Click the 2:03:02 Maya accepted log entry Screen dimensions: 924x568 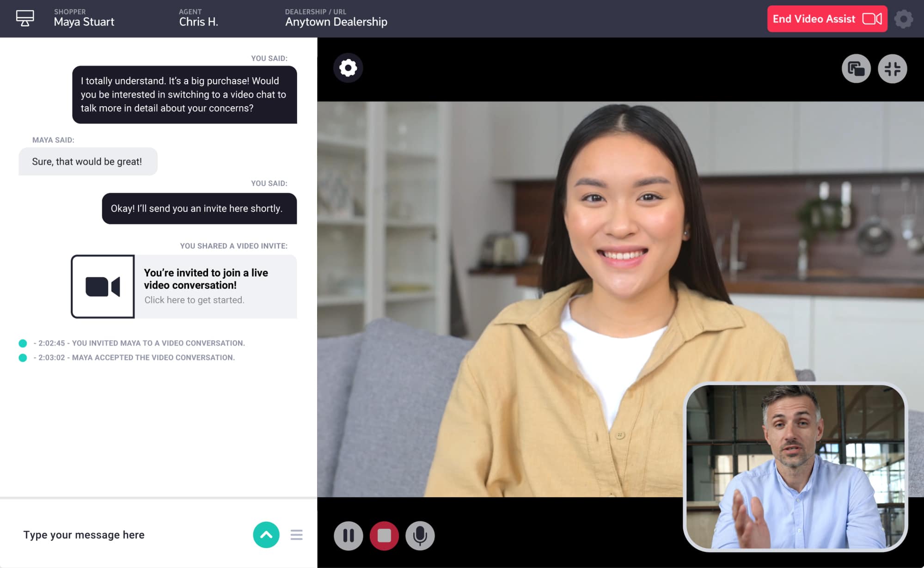pos(127,357)
